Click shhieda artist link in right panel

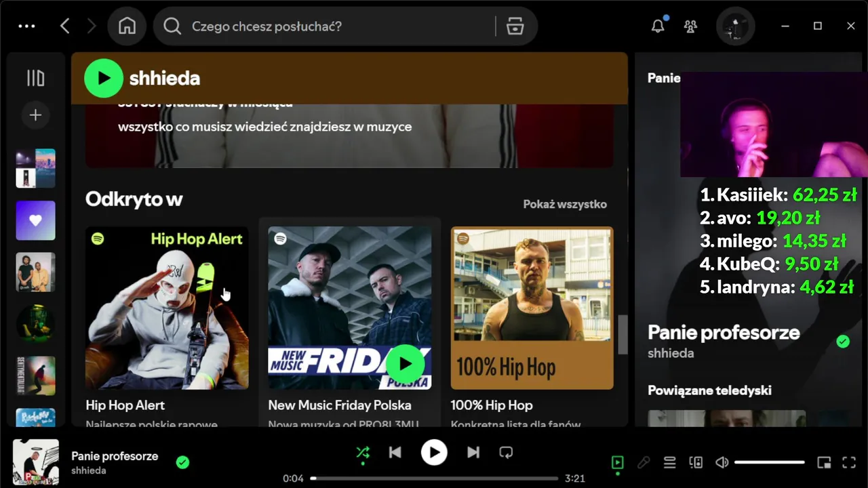671,353
